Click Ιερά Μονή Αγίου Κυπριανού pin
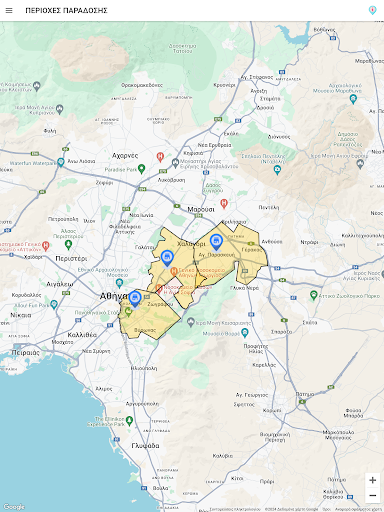 [x=60, y=109]
